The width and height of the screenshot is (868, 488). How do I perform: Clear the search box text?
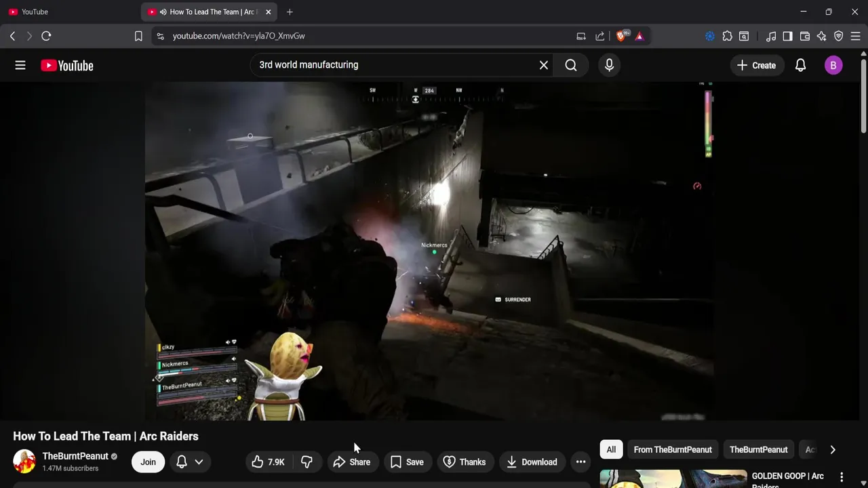tap(543, 65)
